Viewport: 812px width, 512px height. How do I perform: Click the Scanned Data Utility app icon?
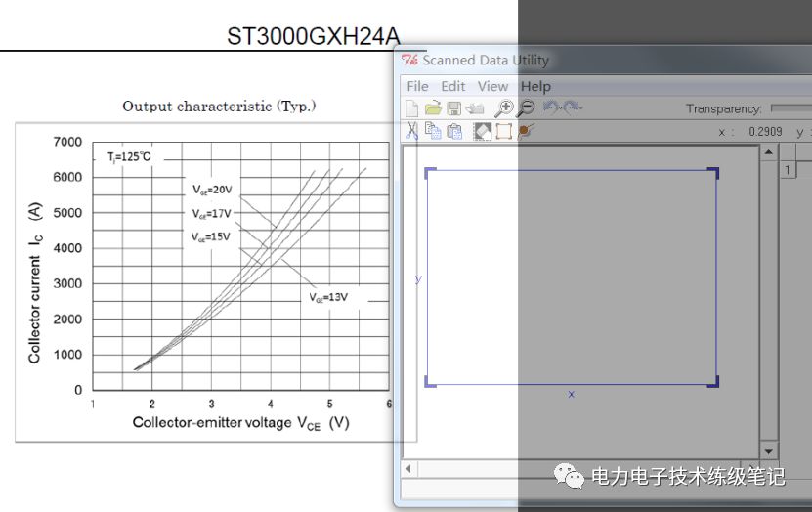409,60
